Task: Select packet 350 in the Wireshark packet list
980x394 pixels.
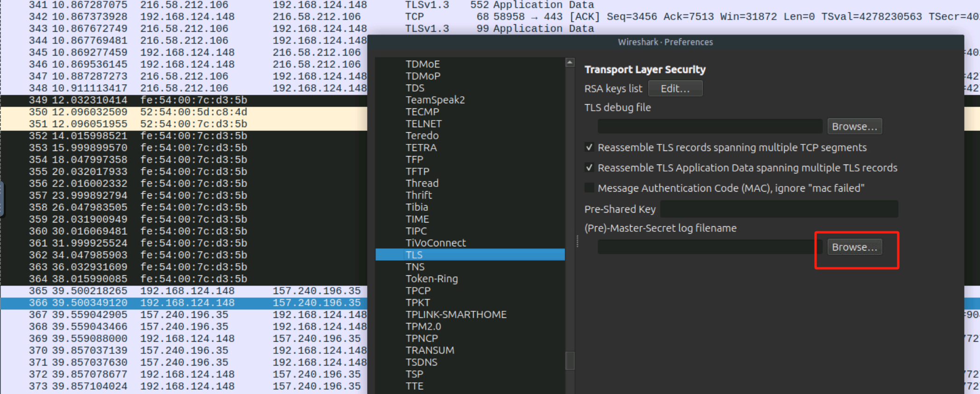Action: [x=184, y=112]
